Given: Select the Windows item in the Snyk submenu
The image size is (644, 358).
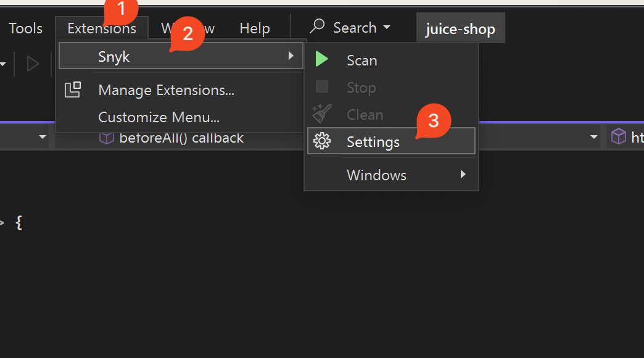Looking at the screenshot, I should (376, 175).
